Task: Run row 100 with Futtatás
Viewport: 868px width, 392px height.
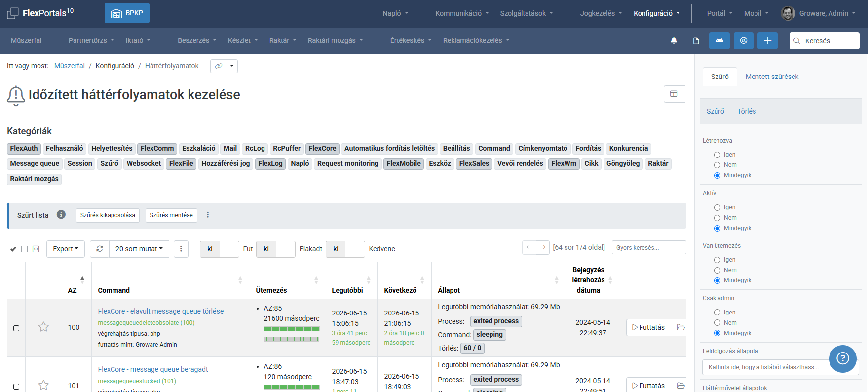Action: coord(648,327)
